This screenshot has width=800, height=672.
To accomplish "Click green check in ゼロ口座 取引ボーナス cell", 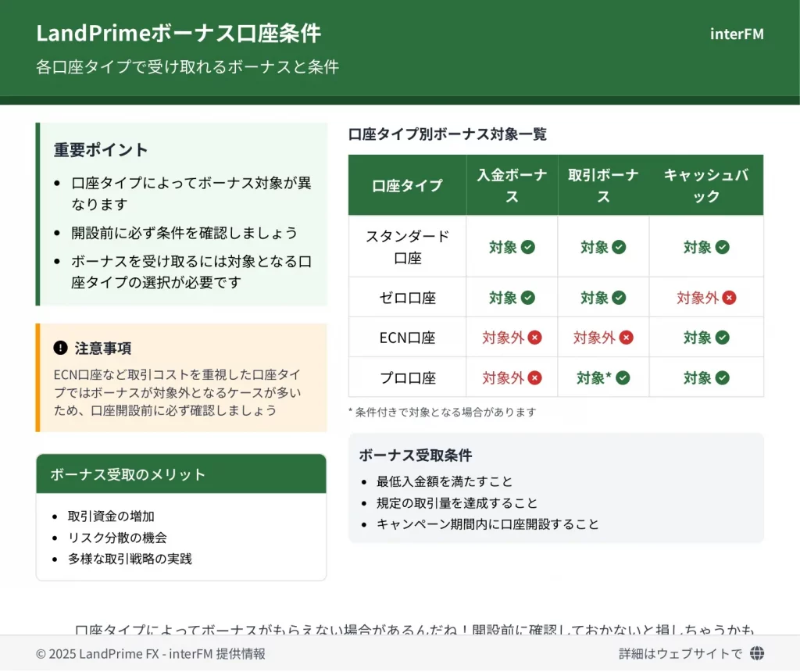I will click(x=619, y=298).
